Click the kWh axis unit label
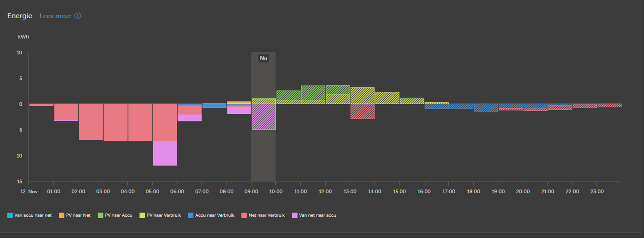 (23, 37)
